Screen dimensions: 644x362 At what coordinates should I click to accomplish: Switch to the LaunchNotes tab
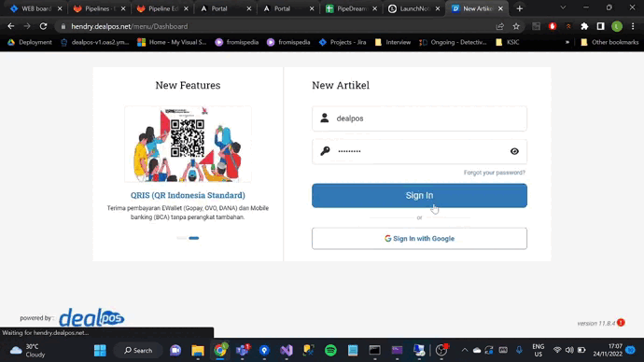click(x=414, y=8)
